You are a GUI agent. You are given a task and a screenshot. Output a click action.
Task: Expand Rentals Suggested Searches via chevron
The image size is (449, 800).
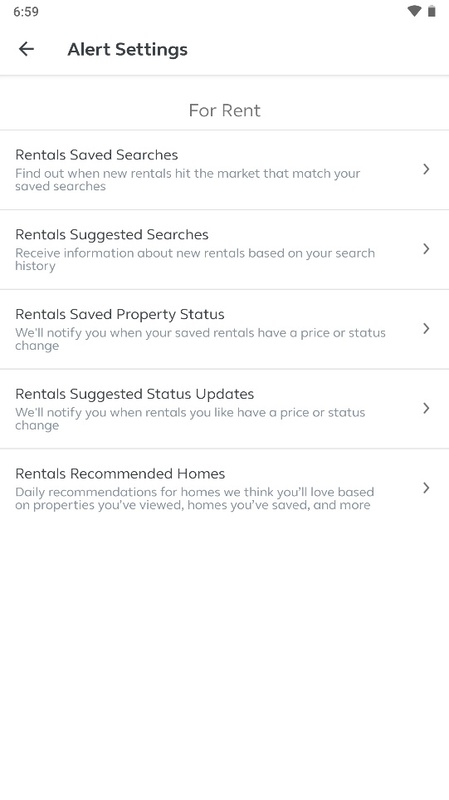(x=427, y=249)
